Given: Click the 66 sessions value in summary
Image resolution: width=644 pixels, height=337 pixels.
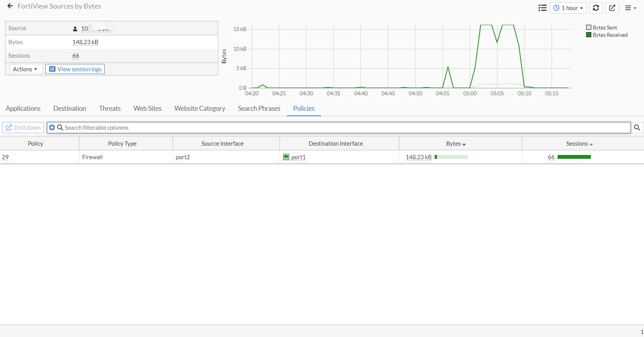Looking at the screenshot, I should point(76,56).
